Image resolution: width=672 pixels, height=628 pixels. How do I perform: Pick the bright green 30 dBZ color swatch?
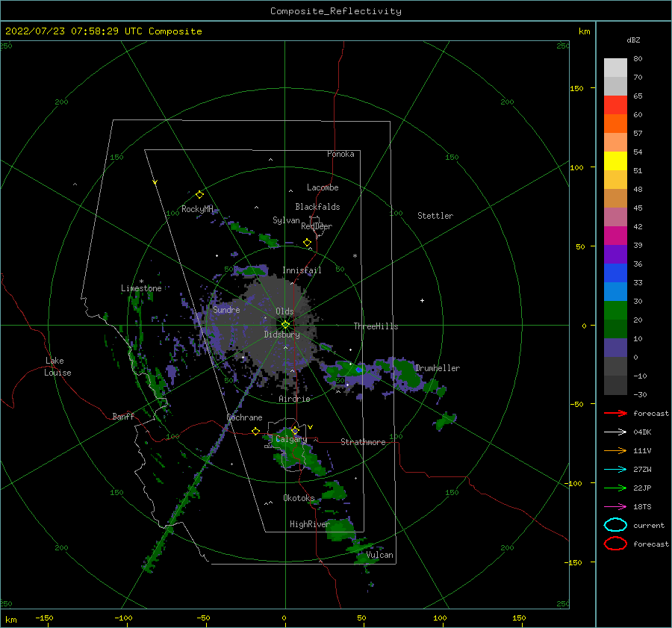pyautogui.click(x=615, y=310)
